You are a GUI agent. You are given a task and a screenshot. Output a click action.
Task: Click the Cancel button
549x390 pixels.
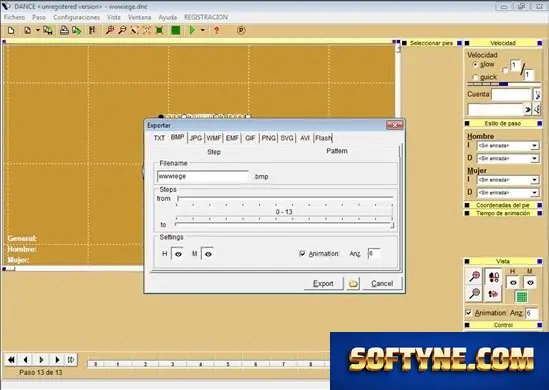coord(382,283)
